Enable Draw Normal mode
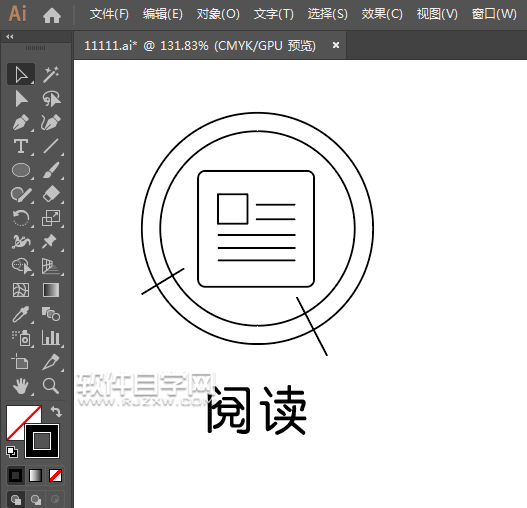The image size is (527, 508). click(x=16, y=499)
